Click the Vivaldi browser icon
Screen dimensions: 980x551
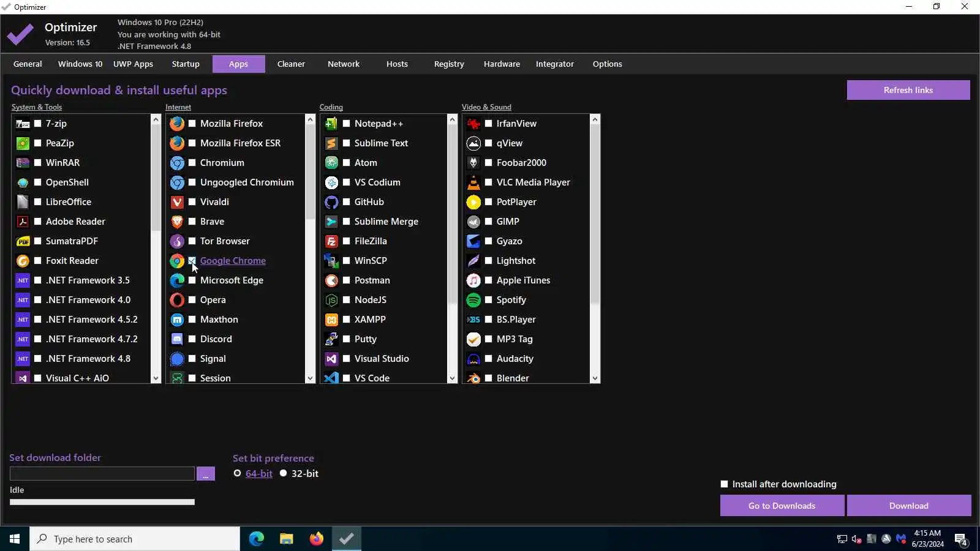click(x=177, y=202)
